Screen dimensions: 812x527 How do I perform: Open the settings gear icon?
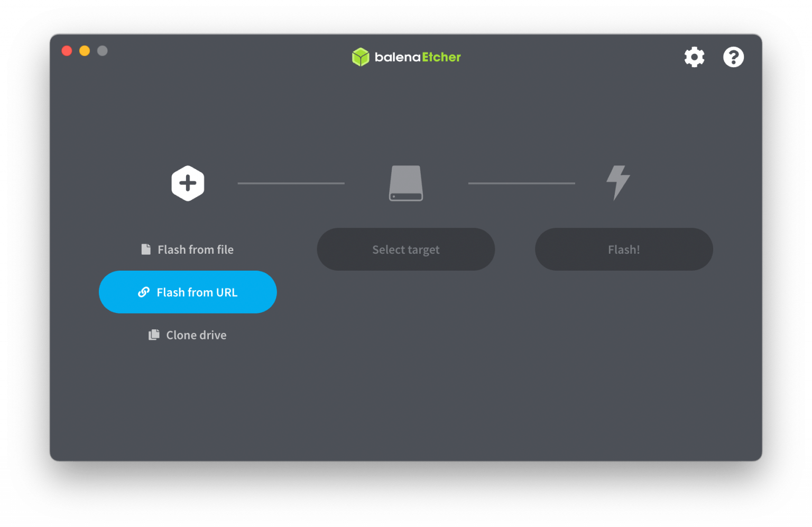coord(694,57)
